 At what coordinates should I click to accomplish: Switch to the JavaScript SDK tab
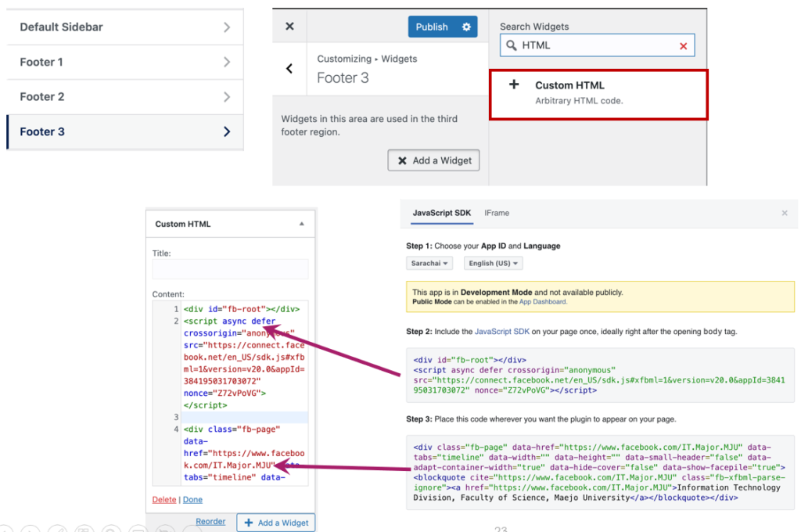pos(442,213)
